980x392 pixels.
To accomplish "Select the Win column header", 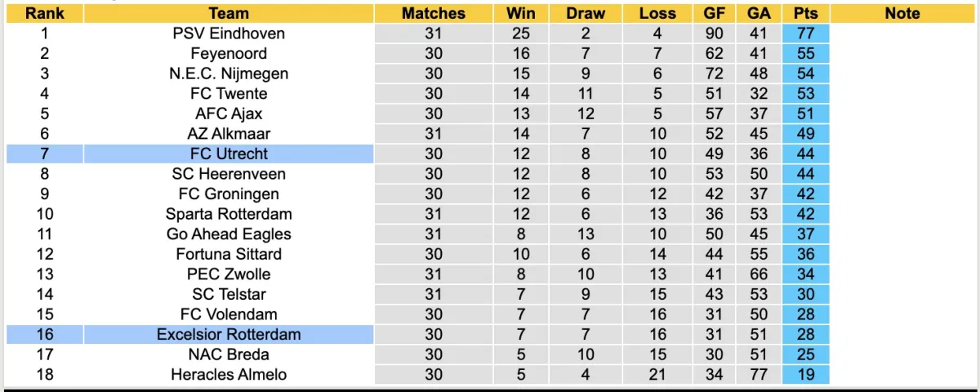I will [521, 13].
